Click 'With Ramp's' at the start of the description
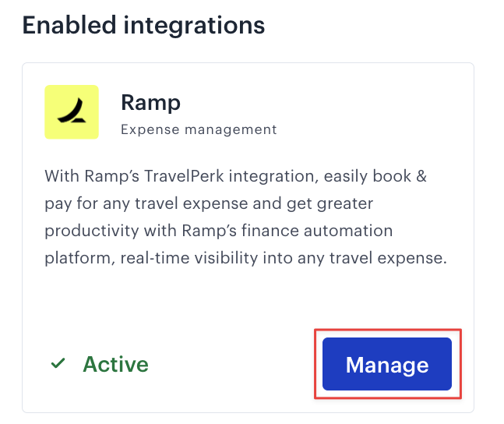Screen dimensions: 504x424 [x=92, y=176]
